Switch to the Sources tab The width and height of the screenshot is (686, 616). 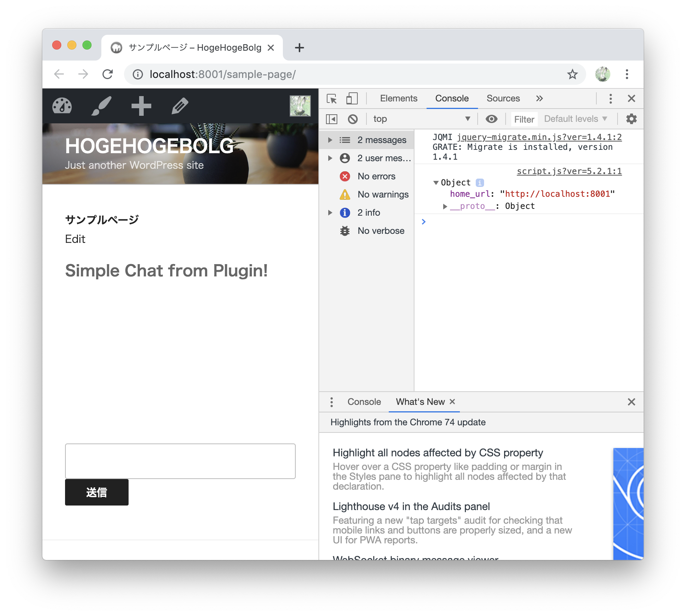503,98
